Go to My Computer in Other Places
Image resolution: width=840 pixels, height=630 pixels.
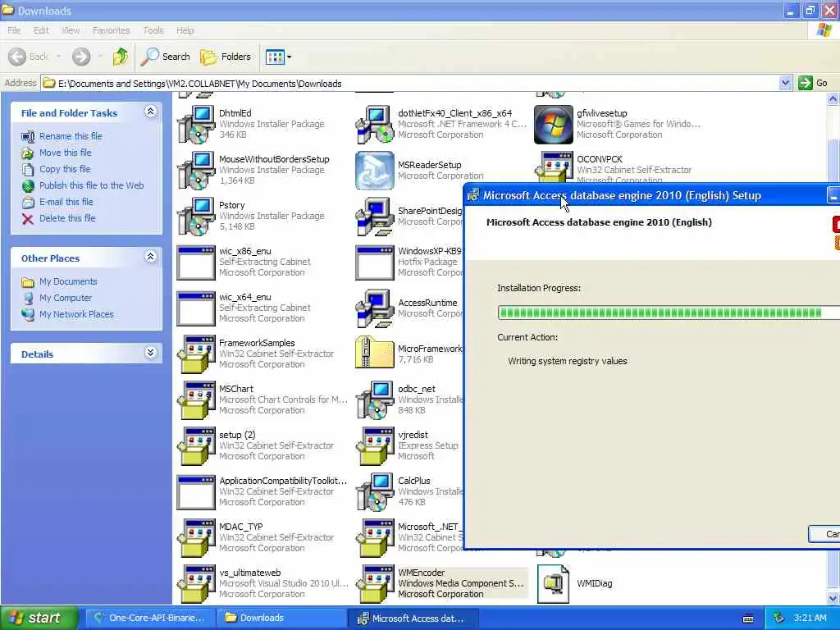click(x=66, y=298)
